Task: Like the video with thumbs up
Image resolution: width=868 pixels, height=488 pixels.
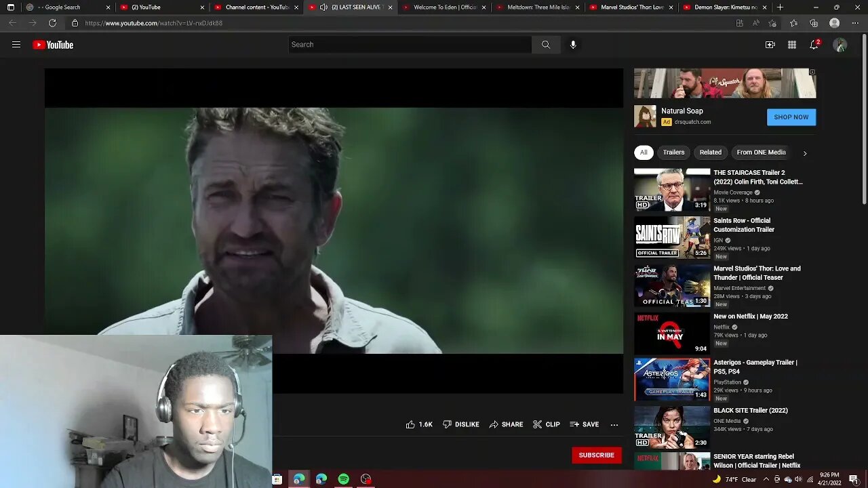Action: pos(419,424)
